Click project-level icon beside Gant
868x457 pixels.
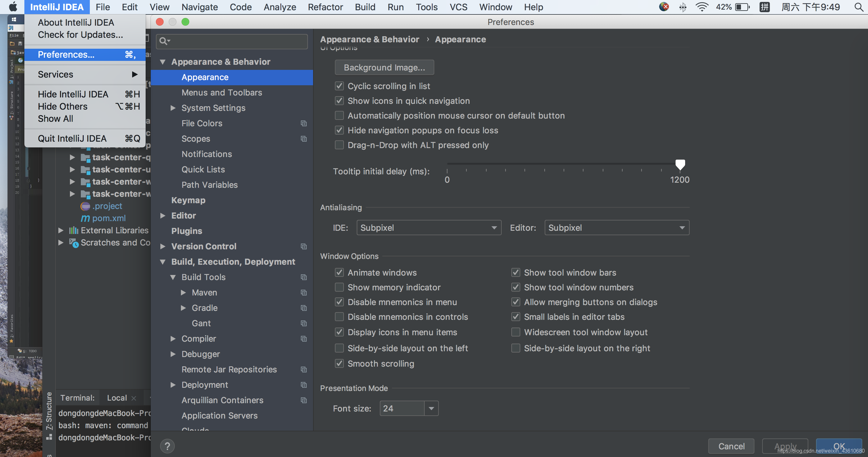[303, 323]
